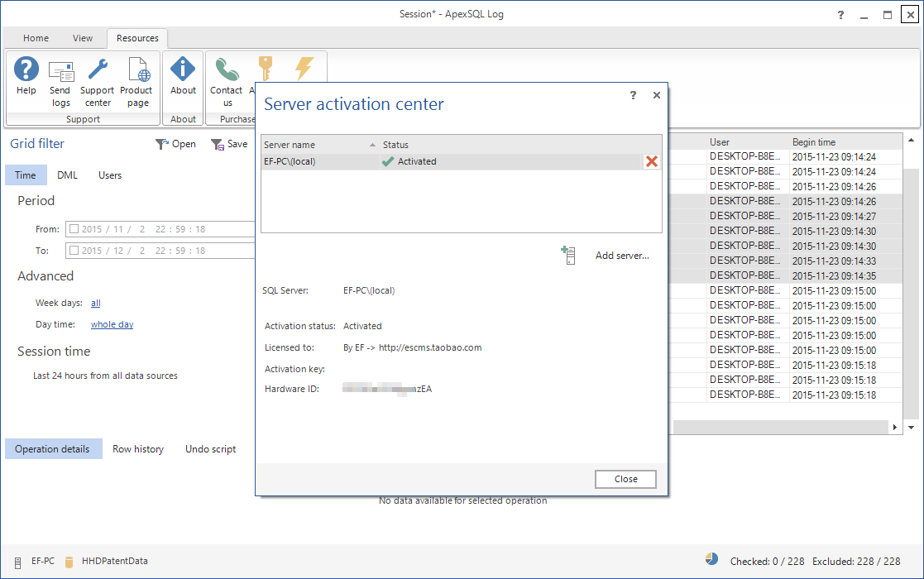Open the Support center wrench icon
The width and height of the screenshot is (924, 579).
click(98, 69)
